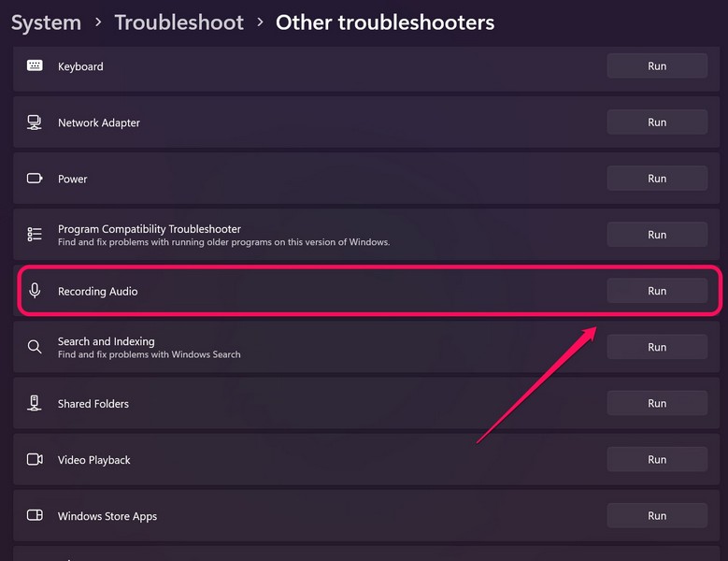Click the Network Adapter icon
Screen dimensions: 728x561
(x=35, y=122)
